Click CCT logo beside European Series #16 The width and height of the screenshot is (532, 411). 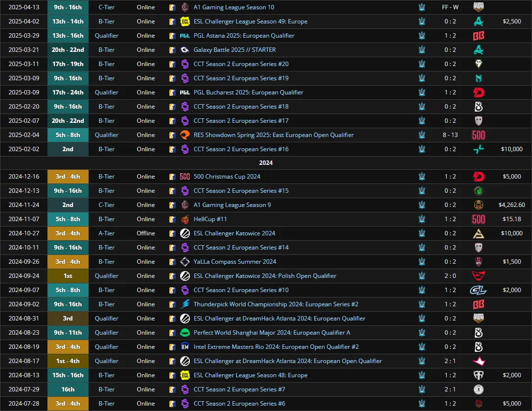pos(185,149)
